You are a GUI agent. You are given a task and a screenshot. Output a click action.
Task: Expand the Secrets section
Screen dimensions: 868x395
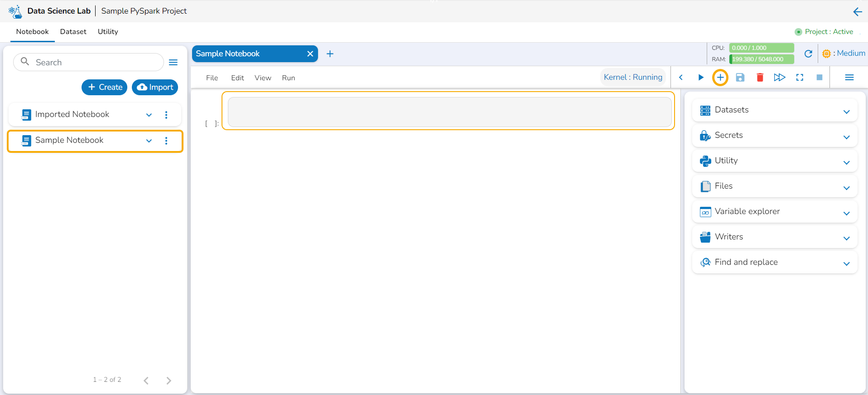tap(846, 137)
